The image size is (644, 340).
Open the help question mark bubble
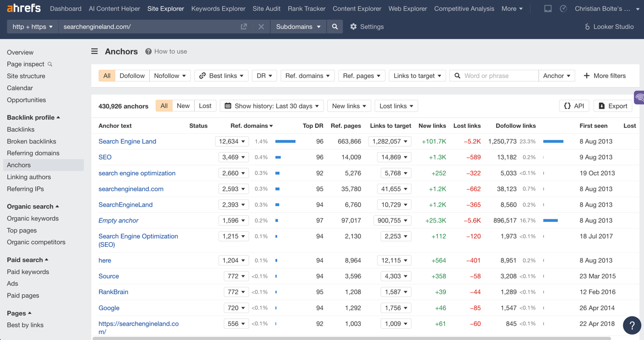[x=632, y=325]
